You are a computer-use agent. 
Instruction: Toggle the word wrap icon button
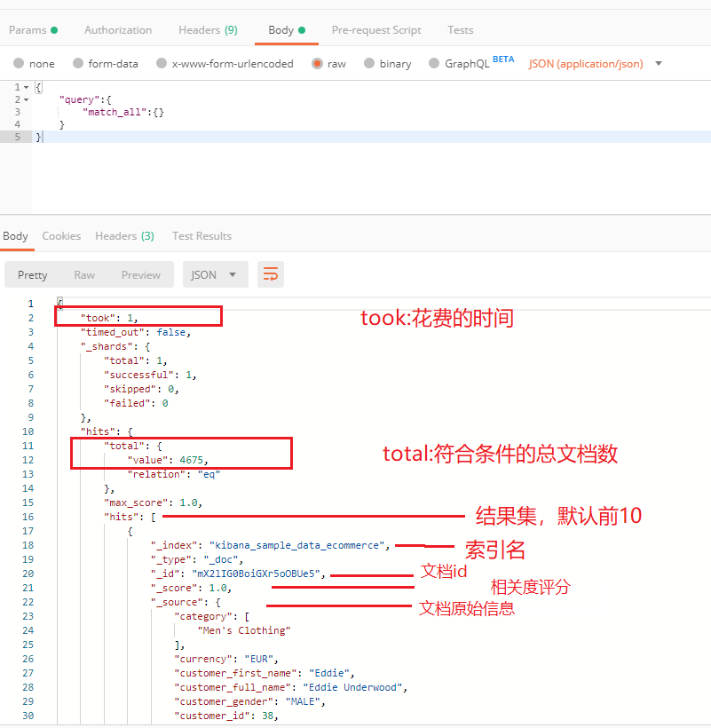[271, 274]
